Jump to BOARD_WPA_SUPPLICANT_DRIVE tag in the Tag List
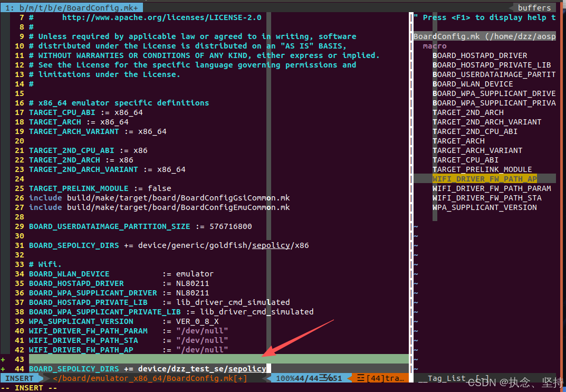Viewport: 566px width, 392px height. click(x=494, y=93)
